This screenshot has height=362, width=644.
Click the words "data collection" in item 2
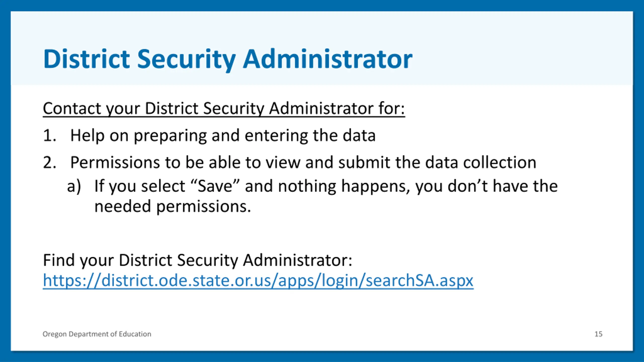point(480,163)
